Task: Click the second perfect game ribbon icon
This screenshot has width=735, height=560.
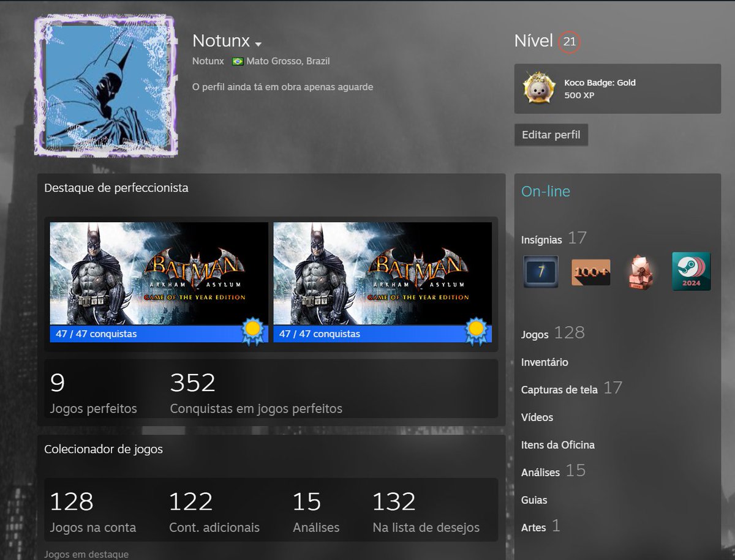Action: (476, 331)
